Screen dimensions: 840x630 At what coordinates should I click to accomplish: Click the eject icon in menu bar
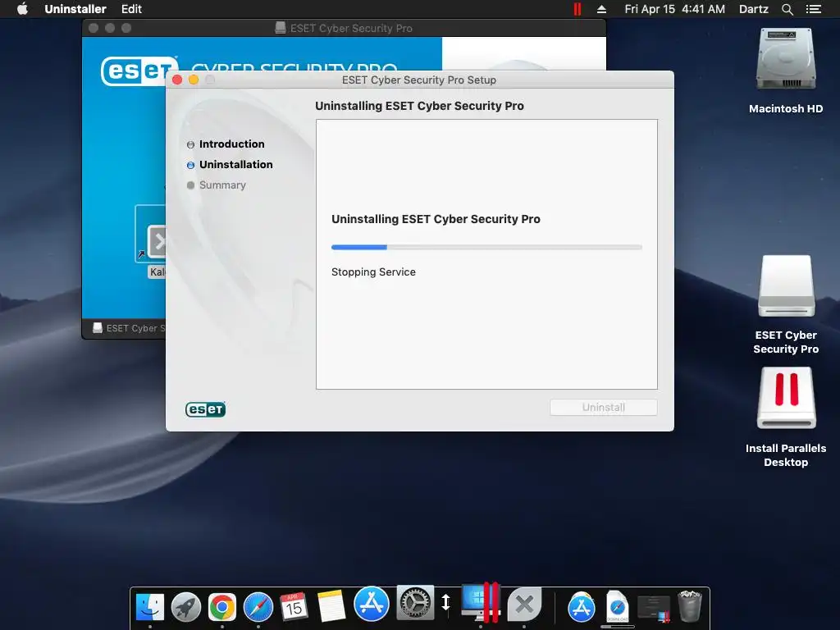(601, 9)
